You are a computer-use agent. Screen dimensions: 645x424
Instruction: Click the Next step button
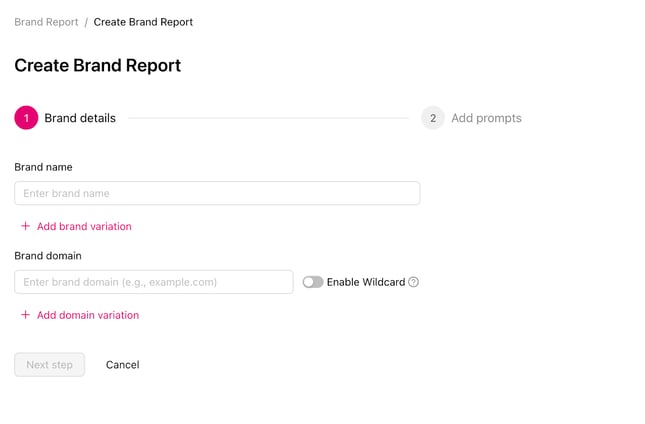(50, 365)
